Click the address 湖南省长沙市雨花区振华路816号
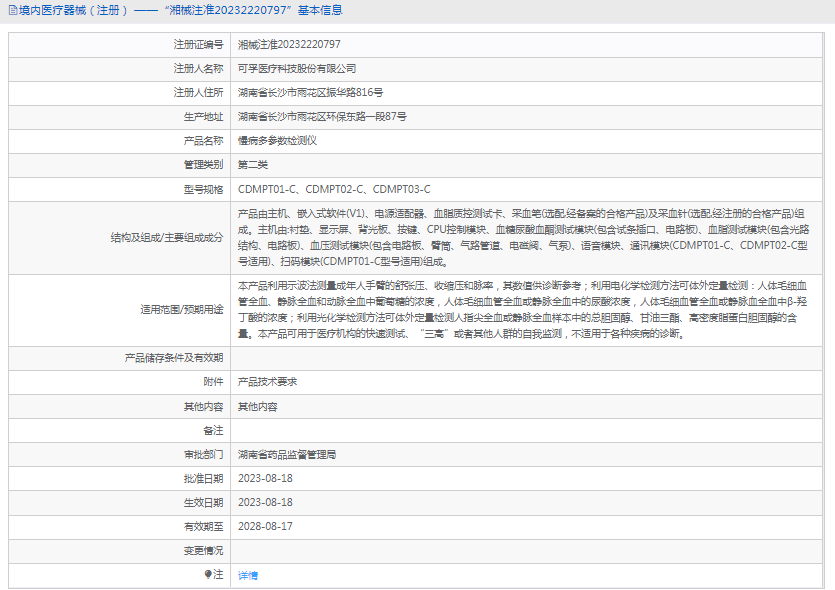 tap(310, 93)
